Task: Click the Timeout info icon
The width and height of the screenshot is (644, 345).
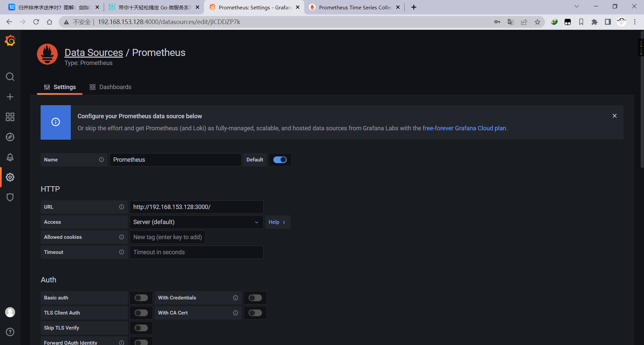Action: (121, 252)
